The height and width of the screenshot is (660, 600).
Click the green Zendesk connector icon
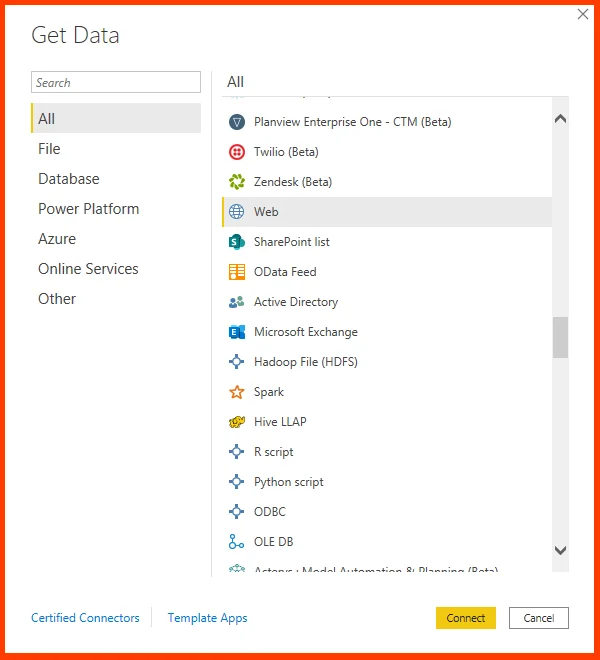point(237,182)
